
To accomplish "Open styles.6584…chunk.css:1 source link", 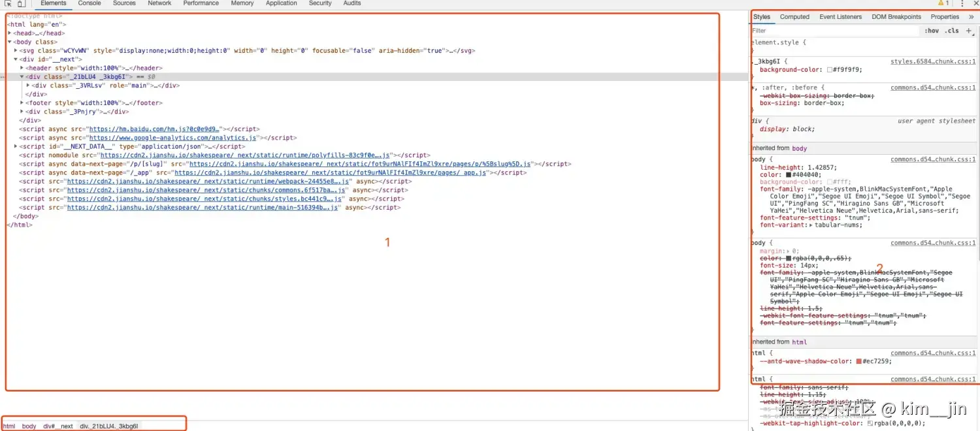I will coord(933,62).
